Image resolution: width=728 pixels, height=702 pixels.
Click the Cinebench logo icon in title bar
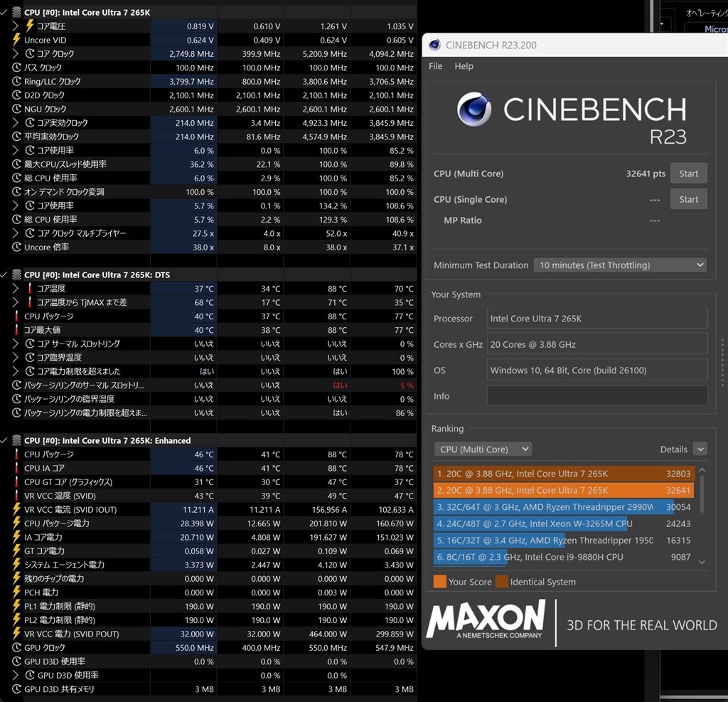point(434,45)
